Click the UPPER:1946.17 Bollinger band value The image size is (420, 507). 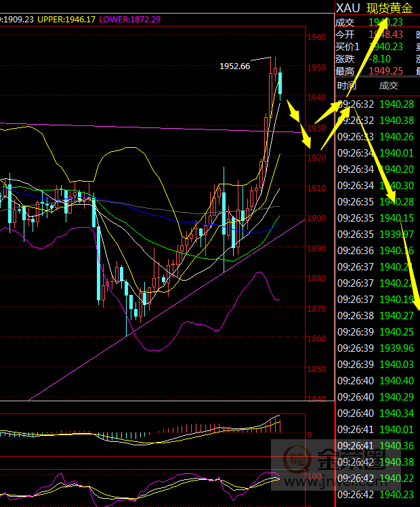pos(66,20)
